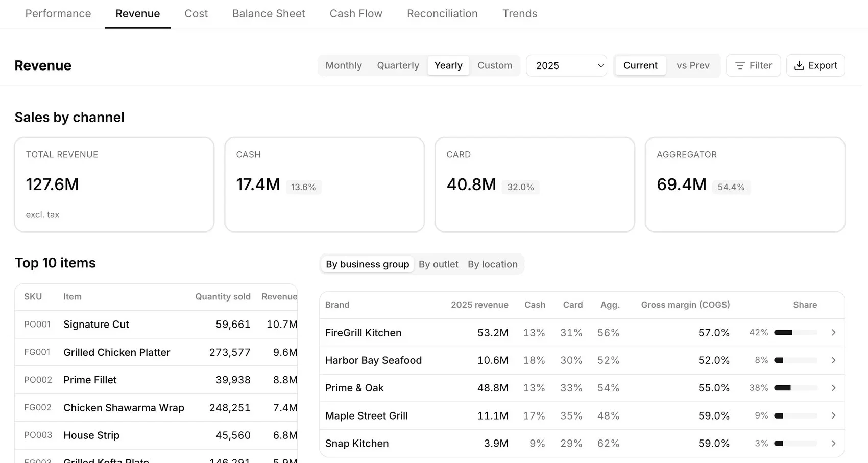Switch period to Monthly
The height and width of the screenshot is (463, 868).
tap(344, 65)
